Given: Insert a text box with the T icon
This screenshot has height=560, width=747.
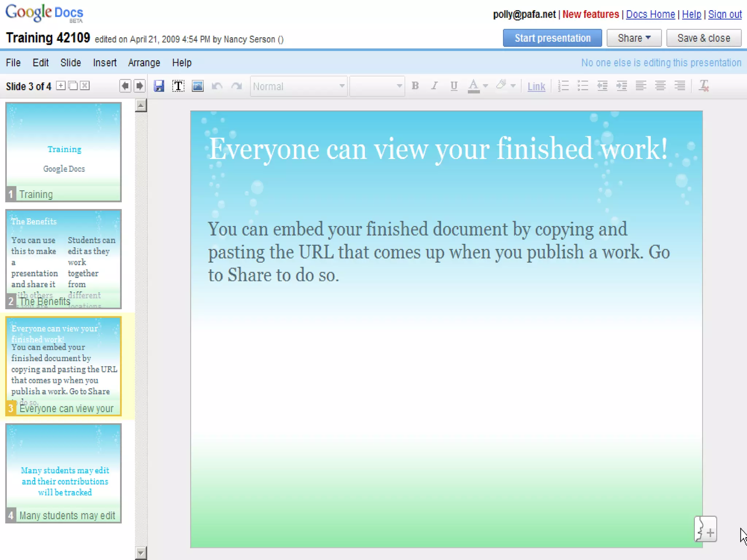Looking at the screenshot, I should click(178, 86).
